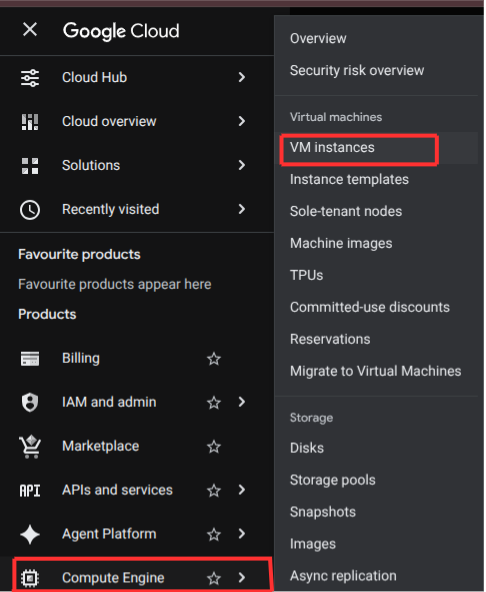Screen dimensions: 486x592
Task: Click the Virtual machines section label
Action: coord(336,117)
